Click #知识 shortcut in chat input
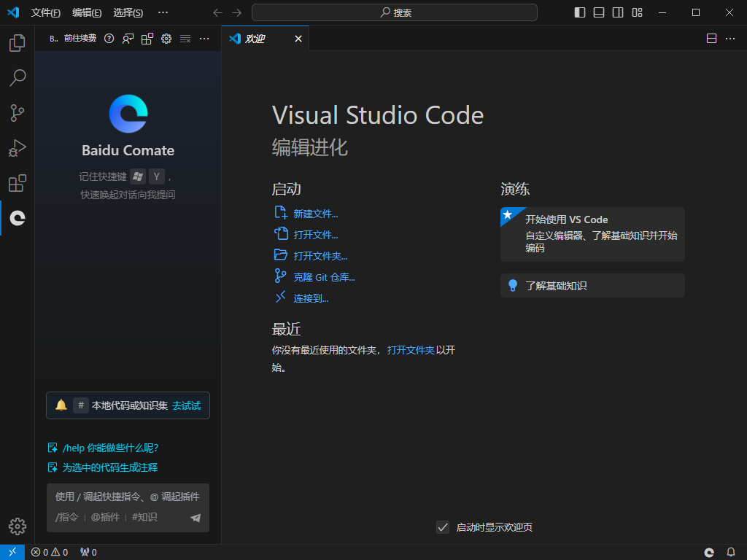Viewport: 747px width, 560px height. coord(144,517)
